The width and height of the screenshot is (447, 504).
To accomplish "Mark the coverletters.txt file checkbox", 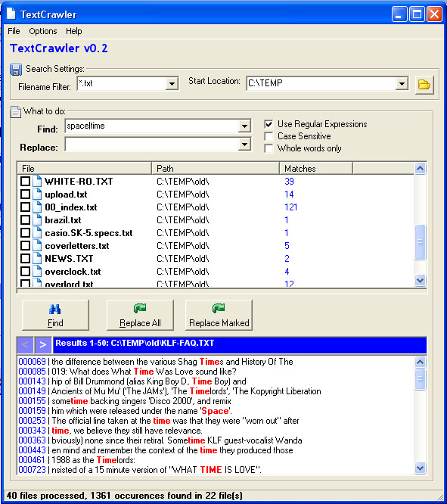I will pos(25,246).
